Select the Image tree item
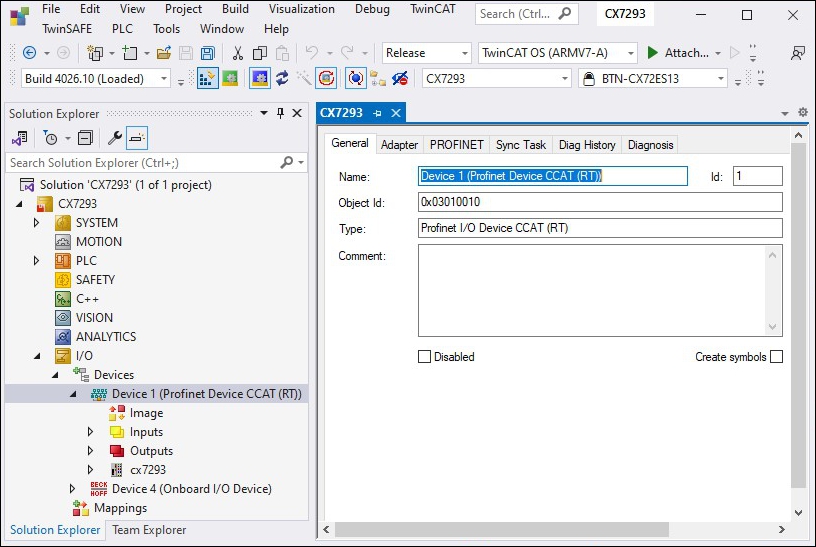The height and width of the screenshot is (547, 816). point(146,413)
